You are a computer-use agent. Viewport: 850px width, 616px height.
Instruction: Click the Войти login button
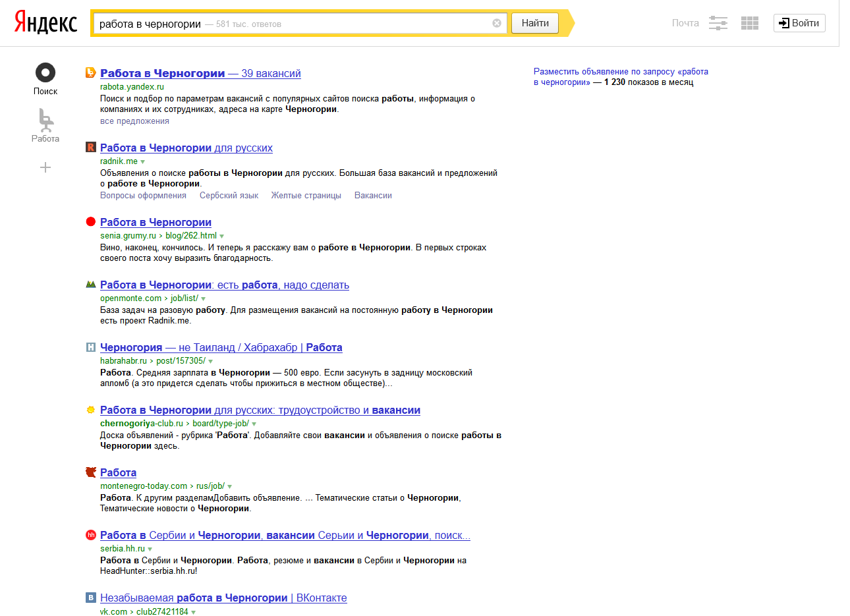tap(799, 23)
